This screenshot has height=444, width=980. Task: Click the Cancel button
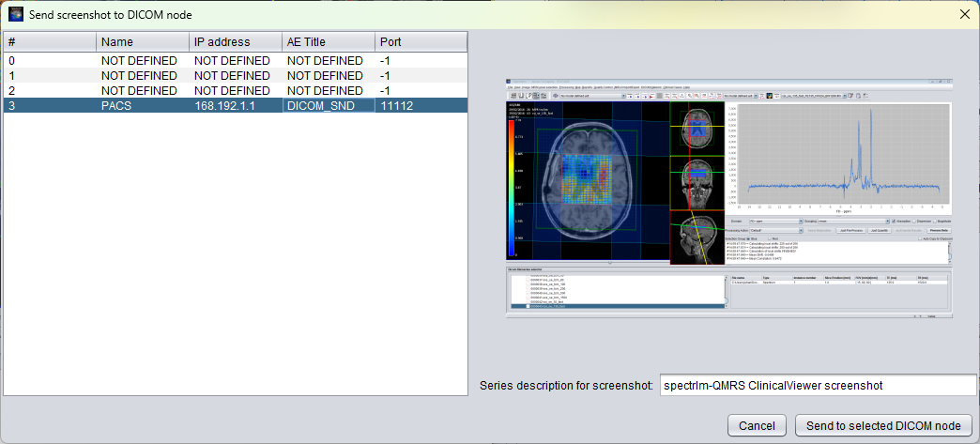[757, 426]
